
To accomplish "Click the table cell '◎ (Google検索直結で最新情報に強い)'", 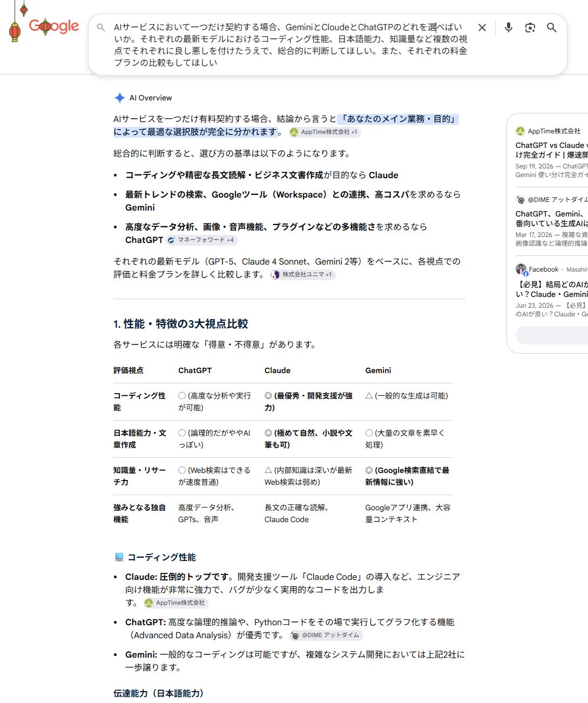I will [407, 476].
